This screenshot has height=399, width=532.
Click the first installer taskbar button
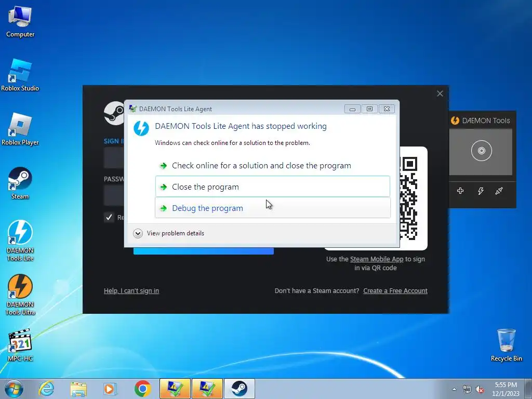[x=175, y=389]
